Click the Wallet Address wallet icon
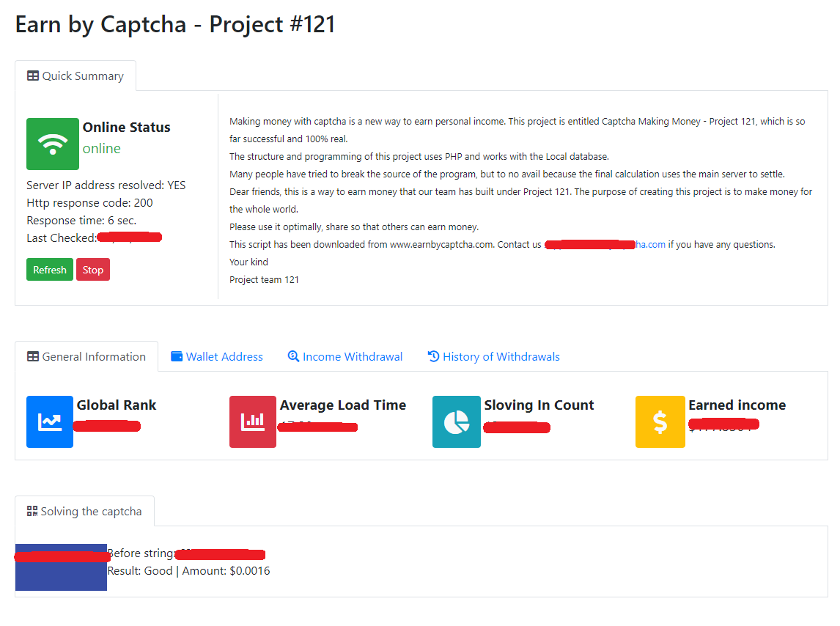Viewport: 840px width, 626px height. coord(177,356)
